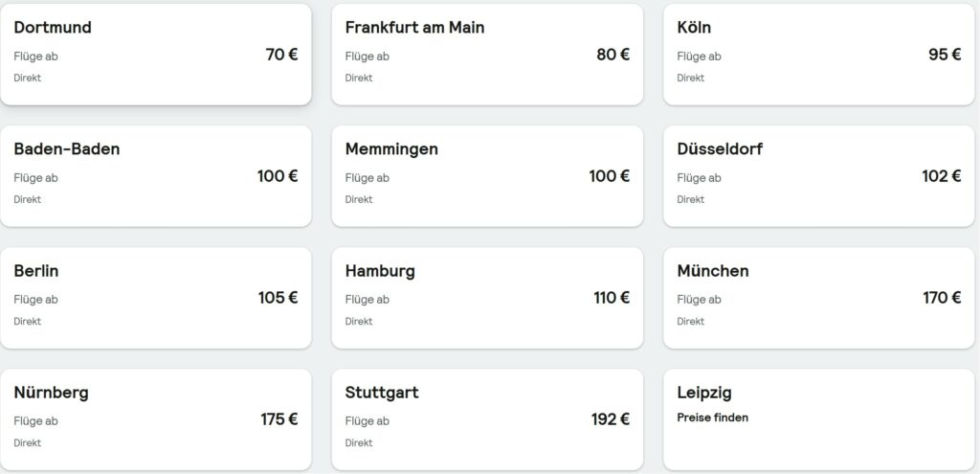Choose the Hamburg flights card
Image resolution: width=980 pixels, height=474 pixels.
pyautogui.click(x=487, y=298)
